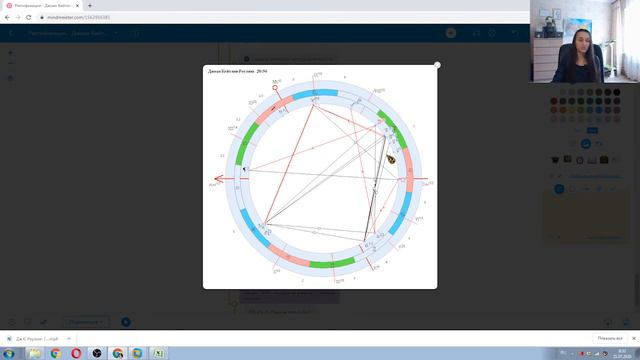This screenshot has width=640, height=360.
Task: Zoom out with the minus control
Action: 11,63
